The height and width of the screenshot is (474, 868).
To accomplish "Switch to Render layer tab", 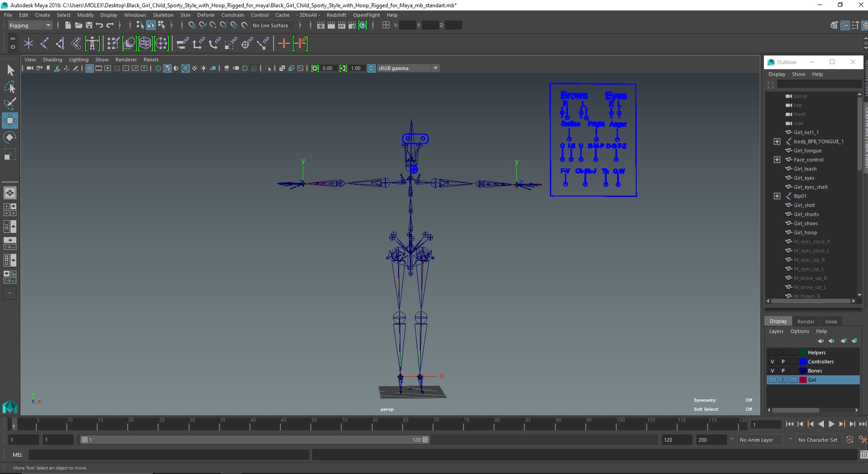I will [806, 321].
